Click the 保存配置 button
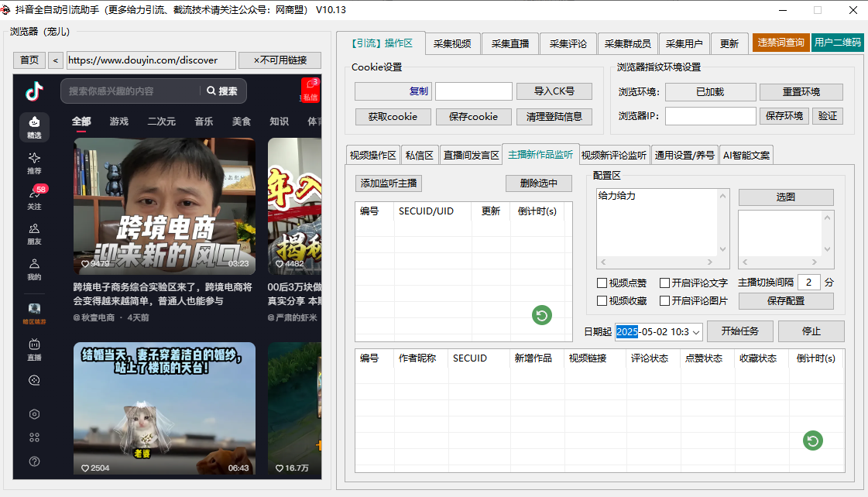This screenshot has width=868, height=497. (786, 301)
